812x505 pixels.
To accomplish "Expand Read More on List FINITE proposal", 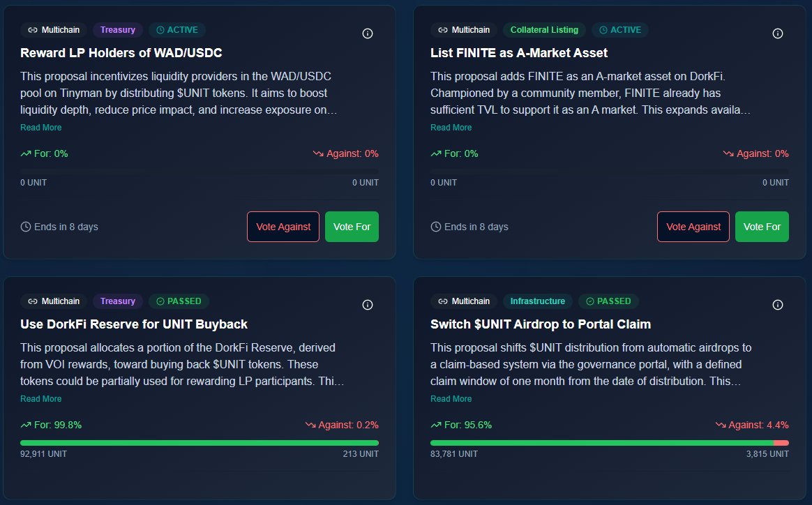I will pos(451,128).
